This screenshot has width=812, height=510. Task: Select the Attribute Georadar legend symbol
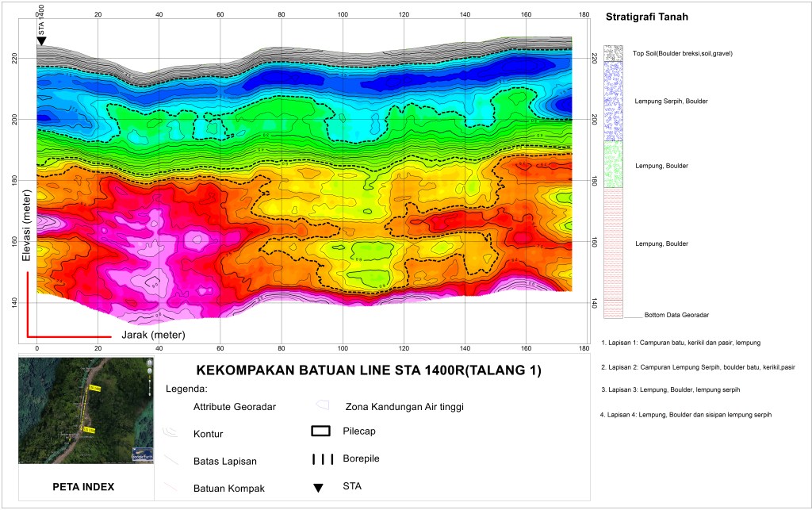[x=171, y=406]
